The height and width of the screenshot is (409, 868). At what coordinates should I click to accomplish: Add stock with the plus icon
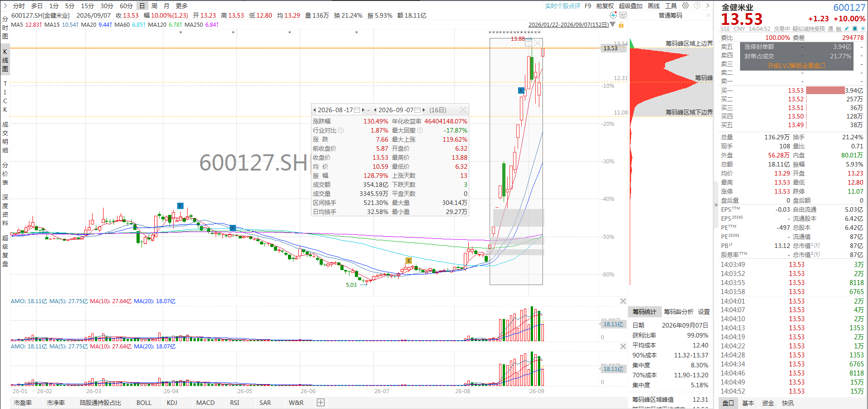tap(862, 29)
